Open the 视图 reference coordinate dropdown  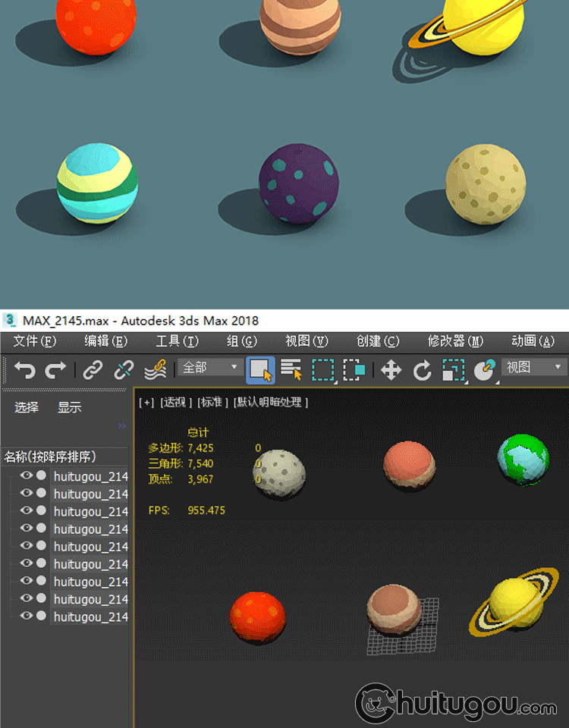535,368
